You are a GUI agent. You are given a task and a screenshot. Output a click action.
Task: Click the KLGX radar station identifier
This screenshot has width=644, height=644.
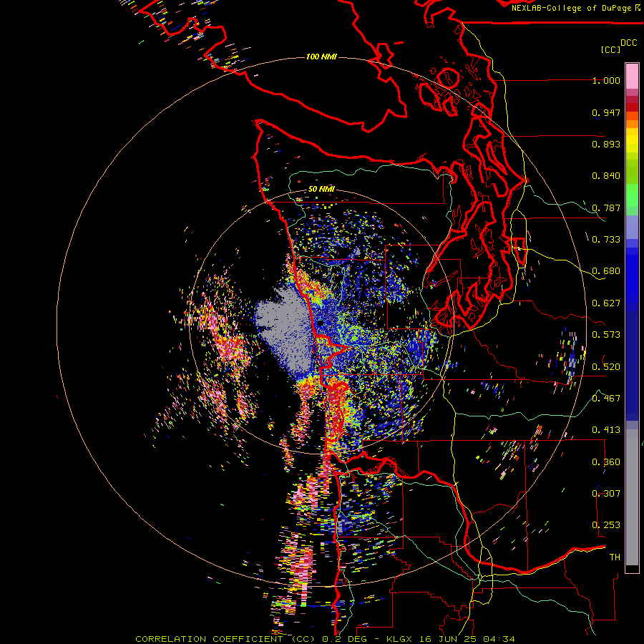(x=401, y=639)
